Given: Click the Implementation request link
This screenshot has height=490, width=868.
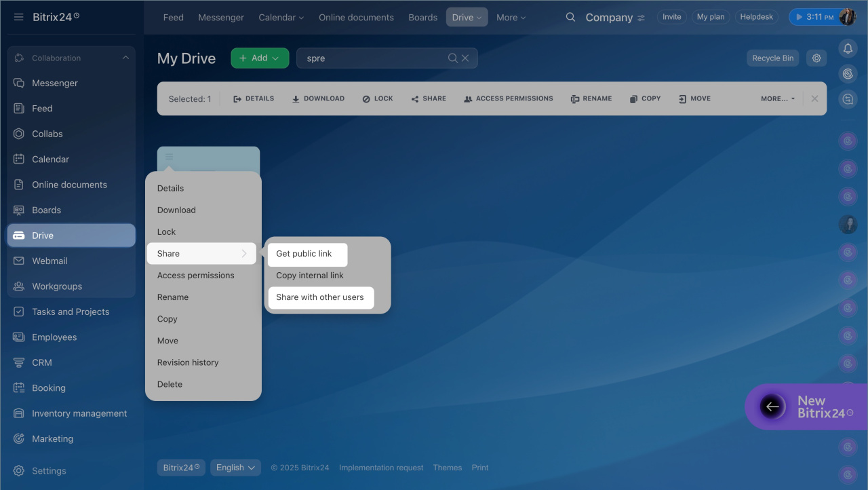Looking at the screenshot, I should (x=381, y=468).
